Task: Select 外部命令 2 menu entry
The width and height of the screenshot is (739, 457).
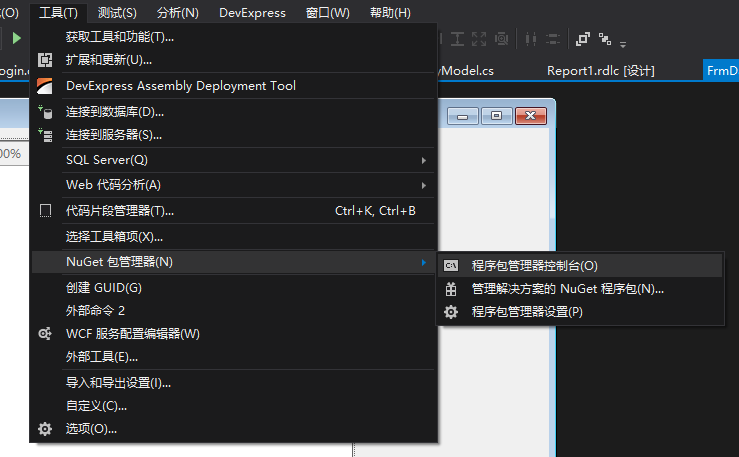Action: (x=233, y=311)
